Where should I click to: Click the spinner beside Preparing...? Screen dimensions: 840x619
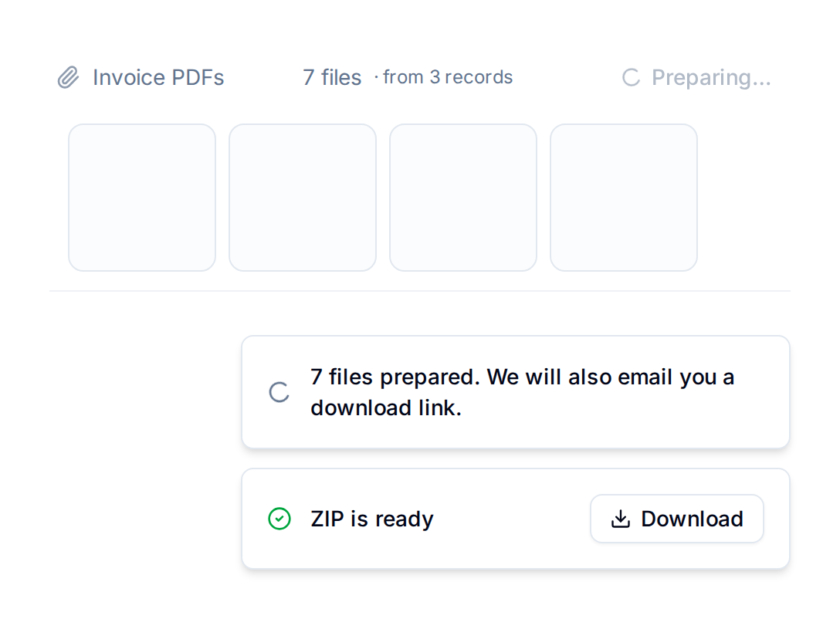631,78
